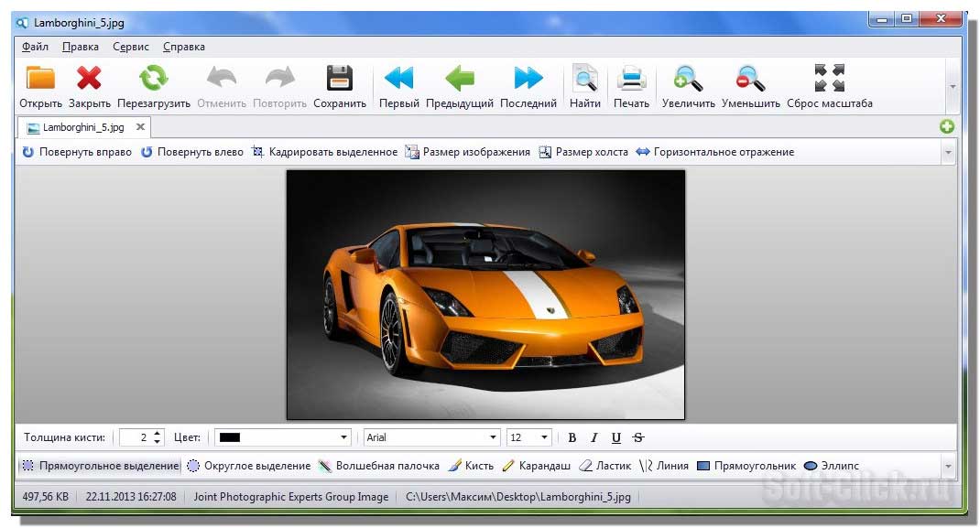This screenshot has width=980, height=528.
Task: Toggle italic text formatting
Action: [x=593, y=438]
